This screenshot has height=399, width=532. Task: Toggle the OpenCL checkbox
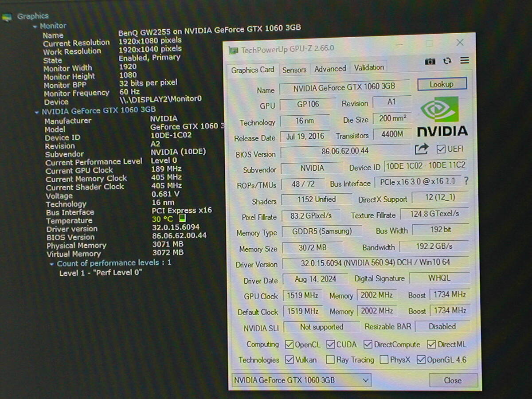coord(289,344)
